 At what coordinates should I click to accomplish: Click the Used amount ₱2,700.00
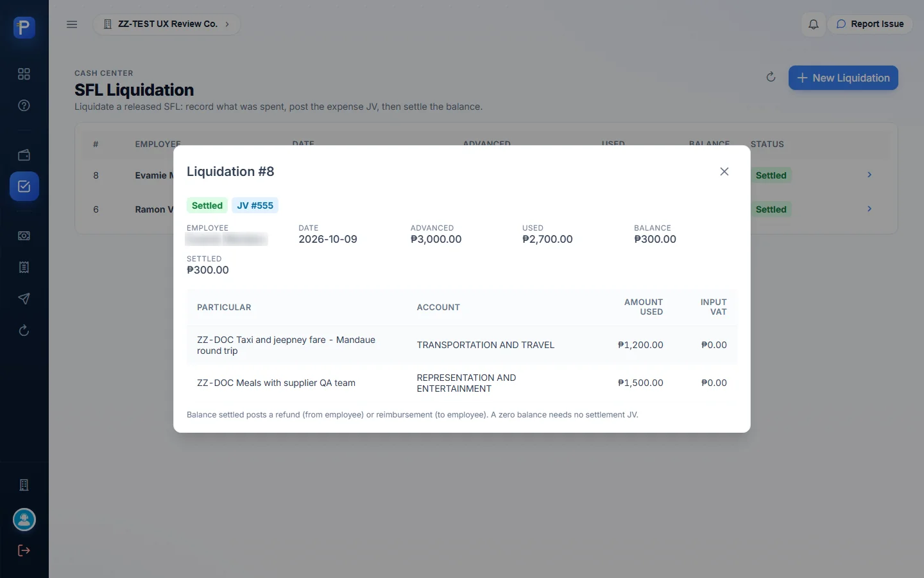[547, 239]
